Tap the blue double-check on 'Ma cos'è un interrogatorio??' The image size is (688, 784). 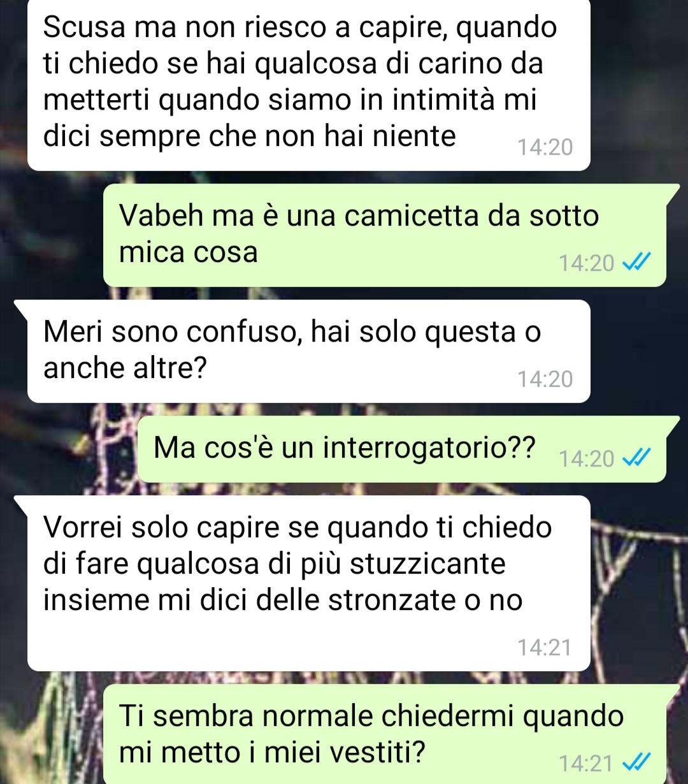click(x=636, y=458)
